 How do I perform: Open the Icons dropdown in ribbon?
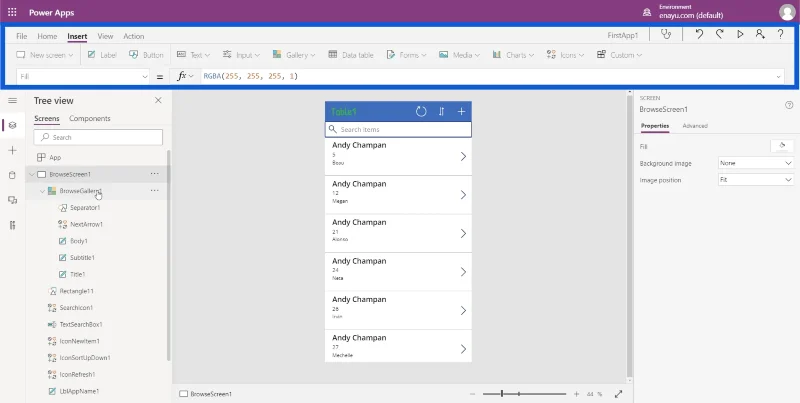pos(565,55)
